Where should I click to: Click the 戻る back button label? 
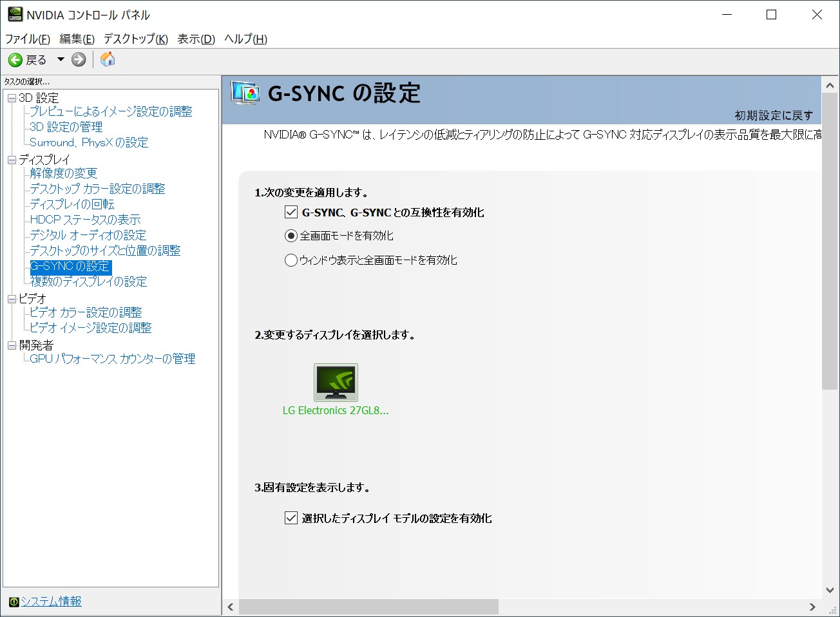click(36, 60)
